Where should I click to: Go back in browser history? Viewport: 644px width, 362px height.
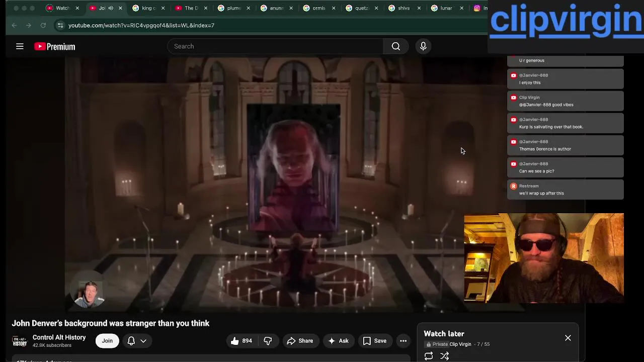pyautogui.click(x=14, y=25)
